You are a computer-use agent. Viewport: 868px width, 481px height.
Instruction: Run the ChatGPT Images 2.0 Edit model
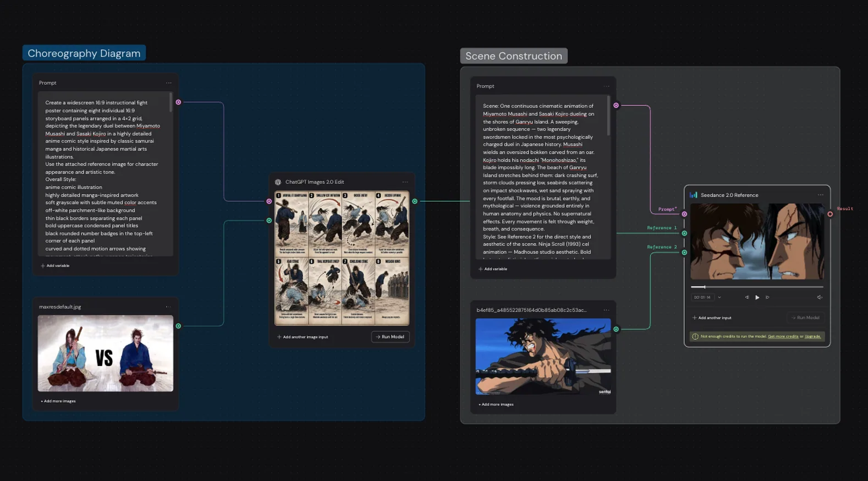point(390,337)
